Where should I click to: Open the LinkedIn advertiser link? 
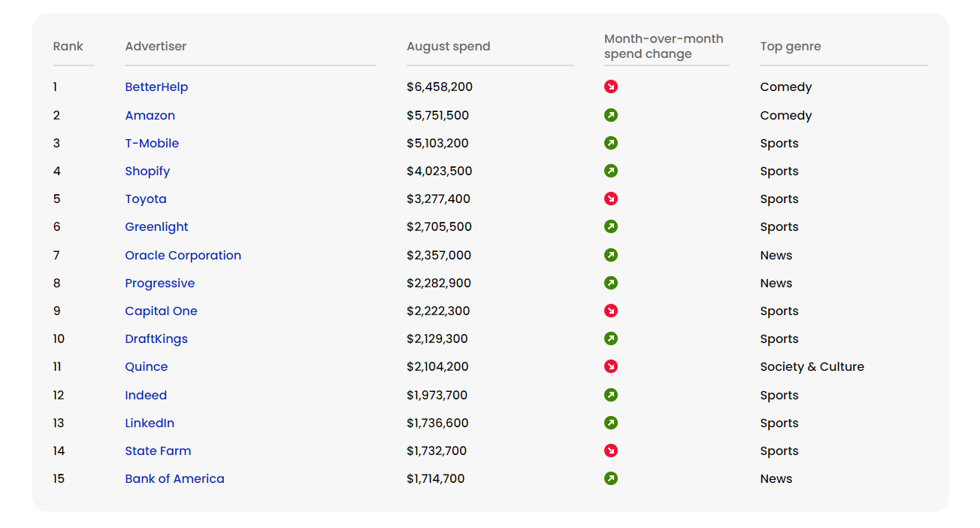[x=150, y=423]
